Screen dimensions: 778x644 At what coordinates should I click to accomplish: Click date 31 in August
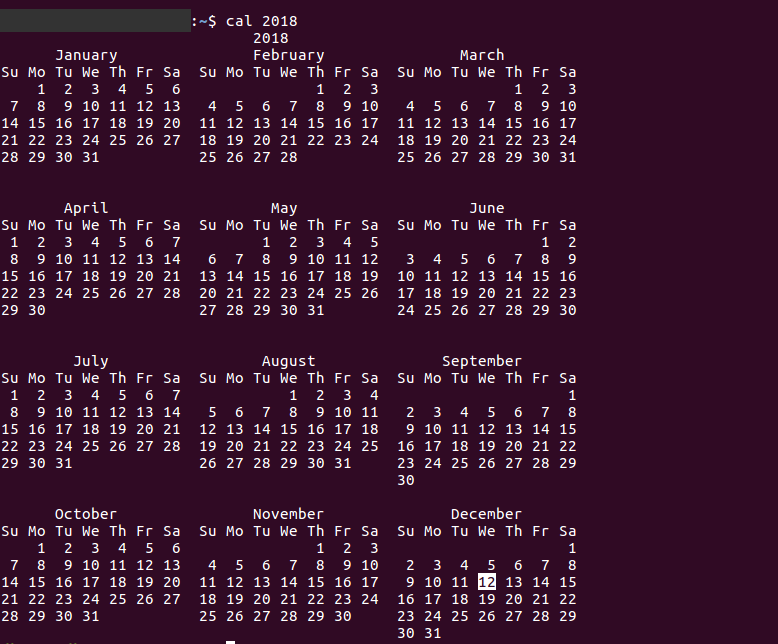click(343, 463)
